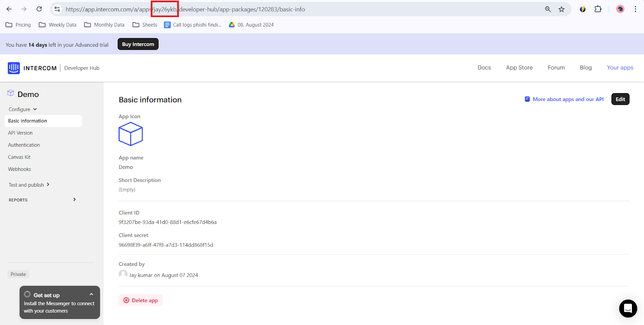Click the browser address bar URL

click(x=185, y=9)
